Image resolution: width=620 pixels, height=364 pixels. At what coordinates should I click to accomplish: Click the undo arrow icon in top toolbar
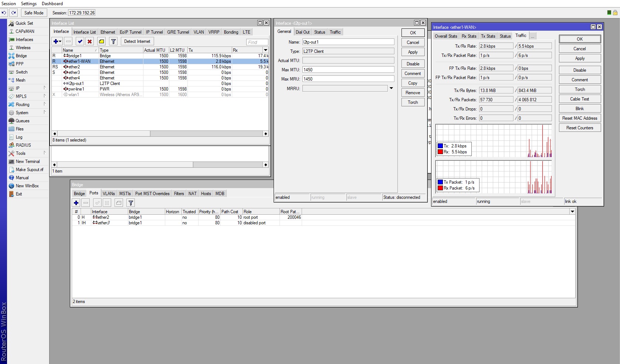click(4, 13)
